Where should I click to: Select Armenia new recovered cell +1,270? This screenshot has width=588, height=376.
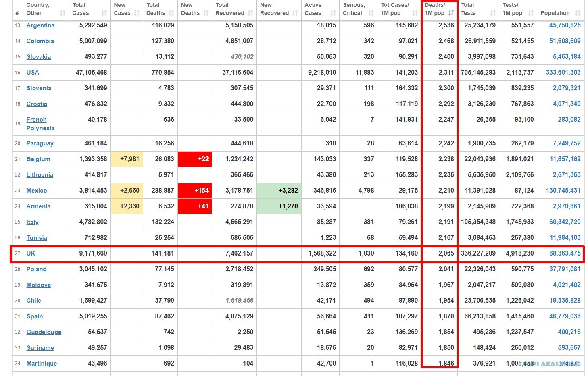[279, 206]
